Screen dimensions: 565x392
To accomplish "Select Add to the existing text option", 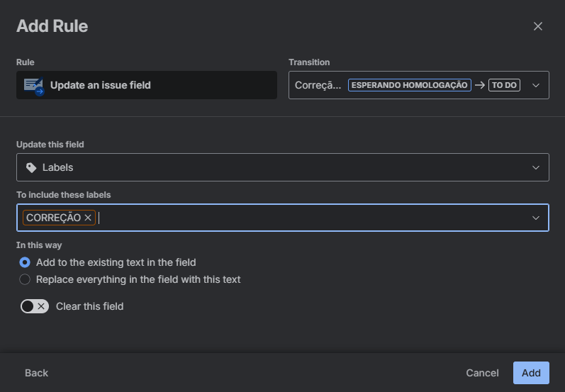I will coord(25,262).
